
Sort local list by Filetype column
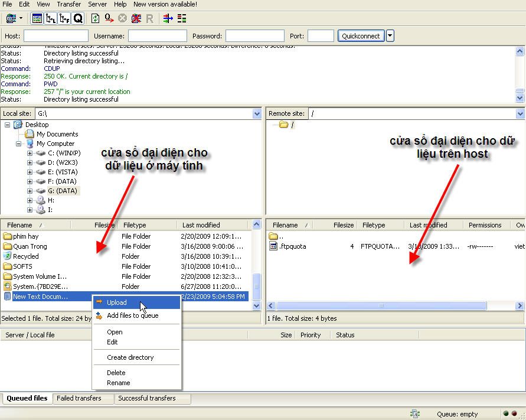pyautogui.click(x=147, y=225)
